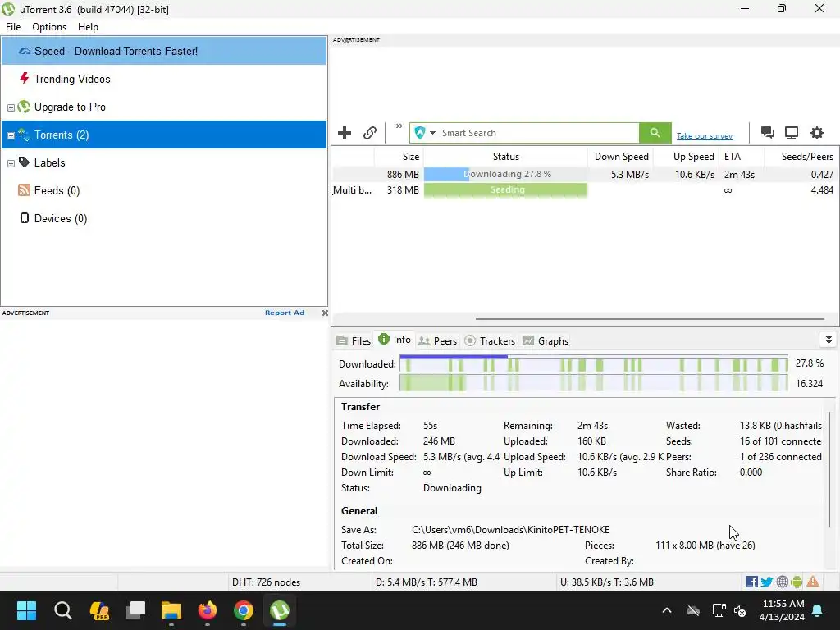This screenshot has height=630, width=840.
Task: Click the Torrents arrows icon in sidebar
Action: point(24,135)
